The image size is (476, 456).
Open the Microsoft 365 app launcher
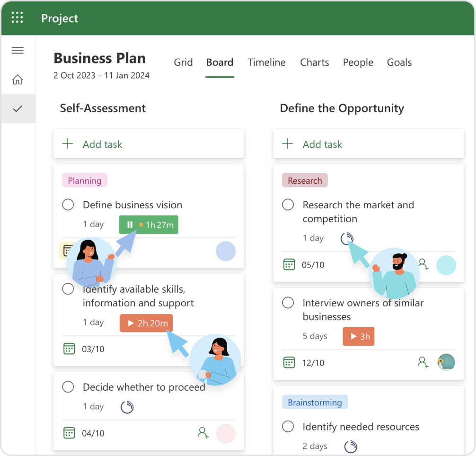point(18,18)
